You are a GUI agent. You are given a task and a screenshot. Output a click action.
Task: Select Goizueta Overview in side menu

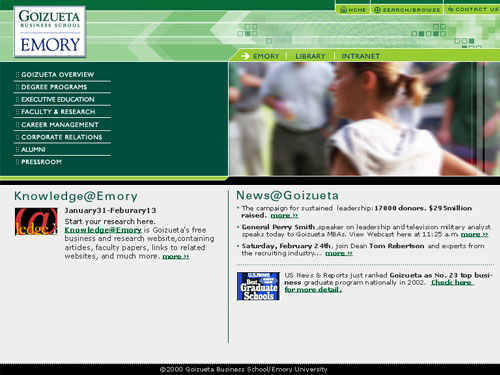pos(57,75)
